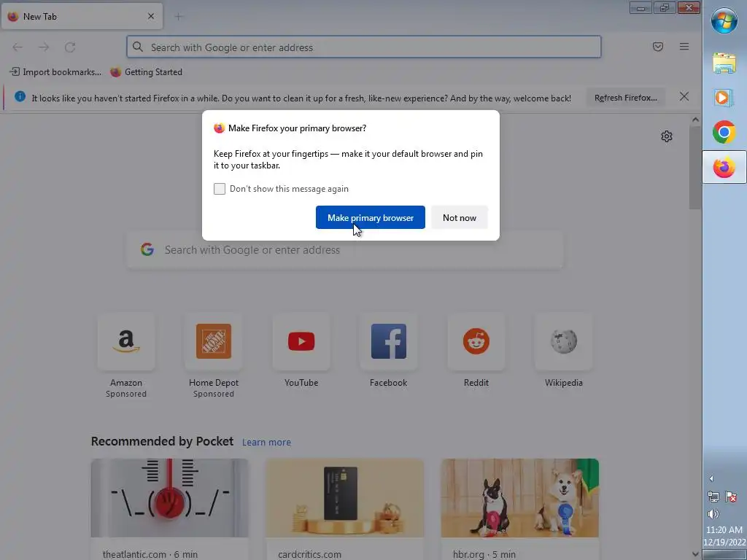Open the Firefox application menu

684,47
